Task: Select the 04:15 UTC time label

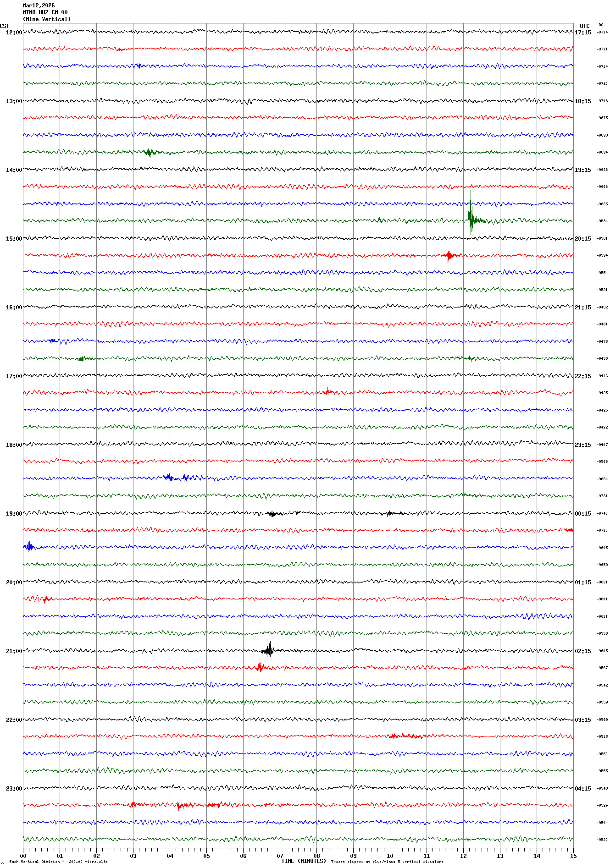Action: coord(582,789)
